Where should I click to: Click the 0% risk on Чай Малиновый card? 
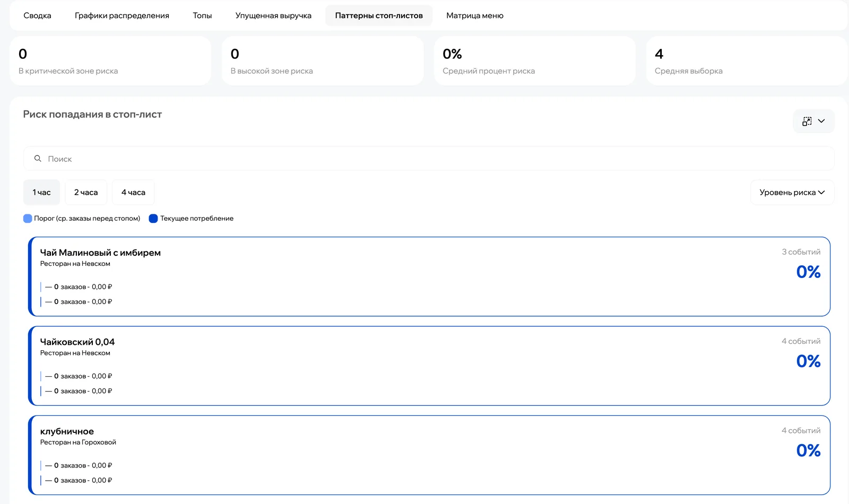click(808, 272)
